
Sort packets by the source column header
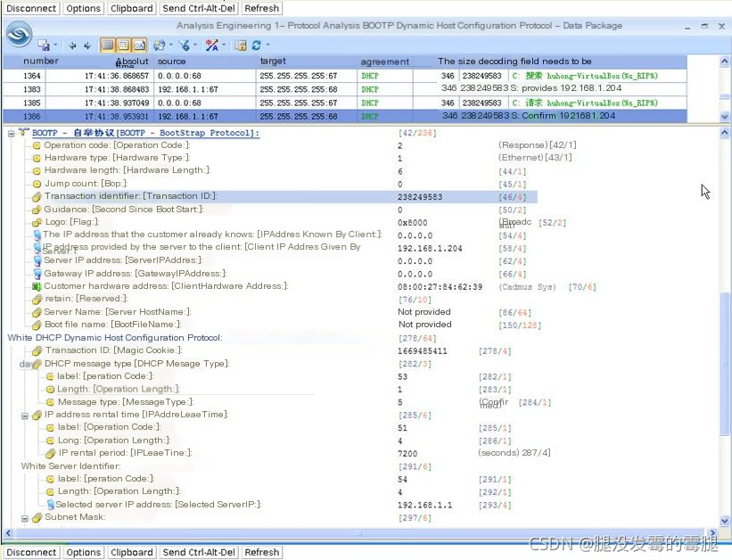(171, 62)
